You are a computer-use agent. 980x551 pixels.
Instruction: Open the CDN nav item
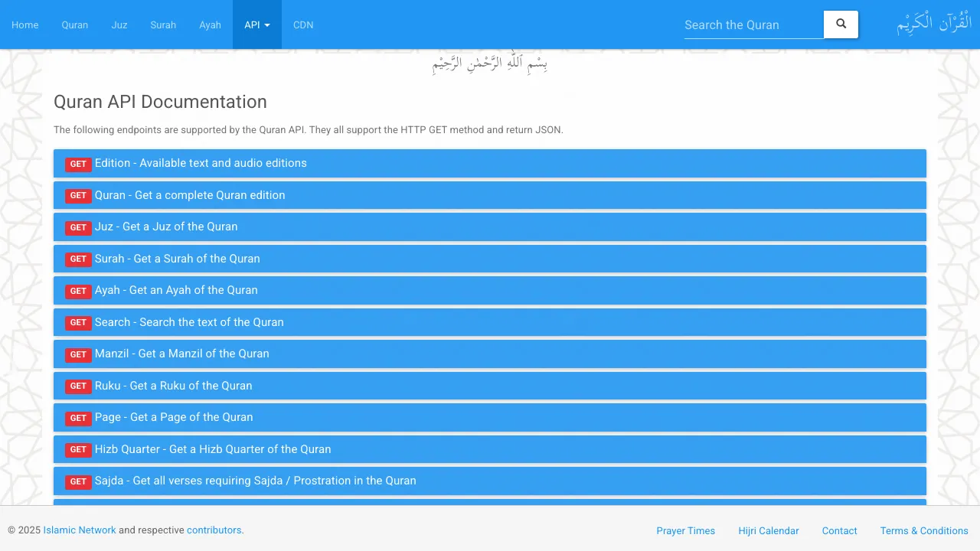(303, 24)
